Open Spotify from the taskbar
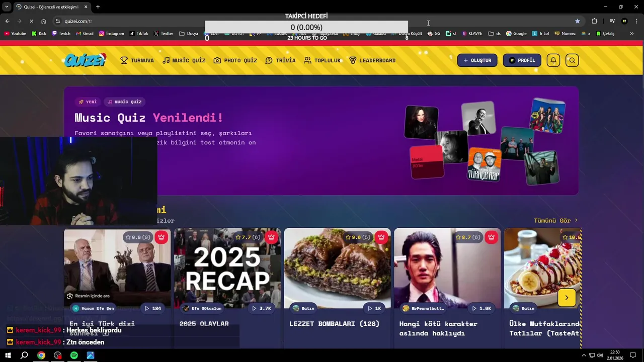 (x=74, y=355)
